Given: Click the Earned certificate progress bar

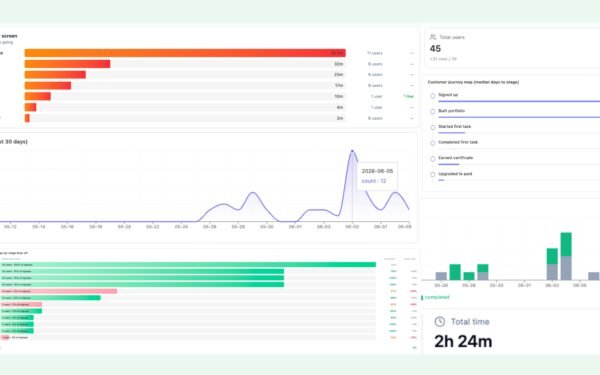Looking at the screenshot, I should (448, 164).
